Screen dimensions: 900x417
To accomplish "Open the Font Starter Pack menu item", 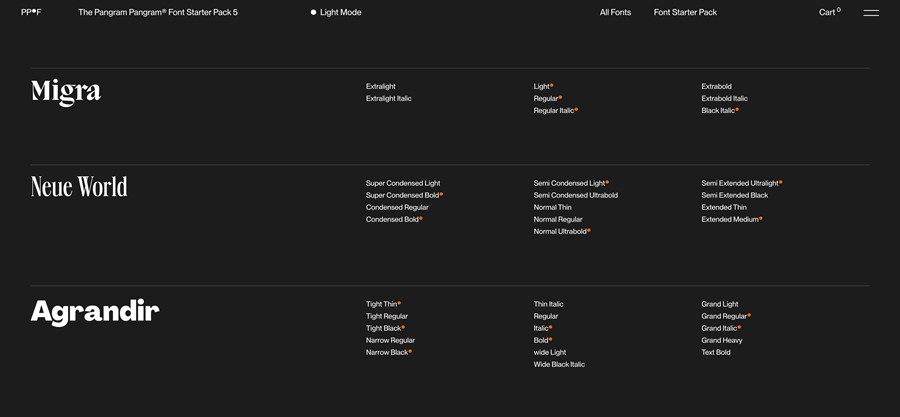I will [x=685, y=12].
